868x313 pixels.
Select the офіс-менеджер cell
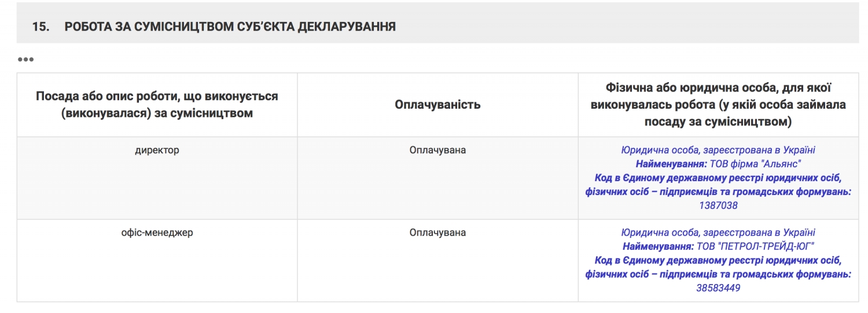point(157,233)
